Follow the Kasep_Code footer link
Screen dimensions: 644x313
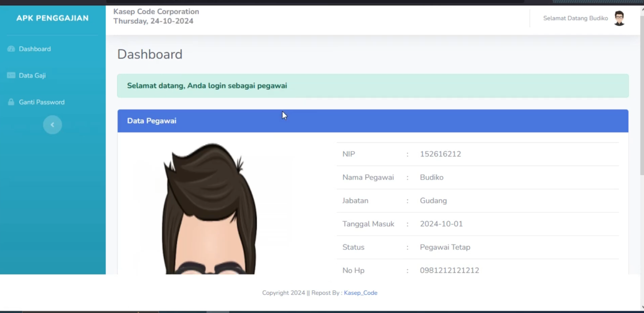tap(360, 293)
